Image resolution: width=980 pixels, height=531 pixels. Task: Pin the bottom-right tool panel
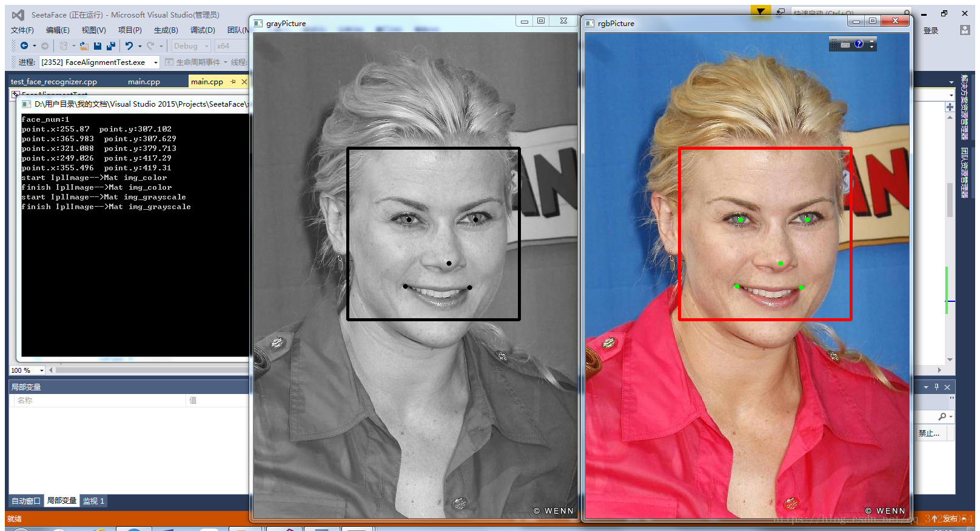[x=936, y=387]
